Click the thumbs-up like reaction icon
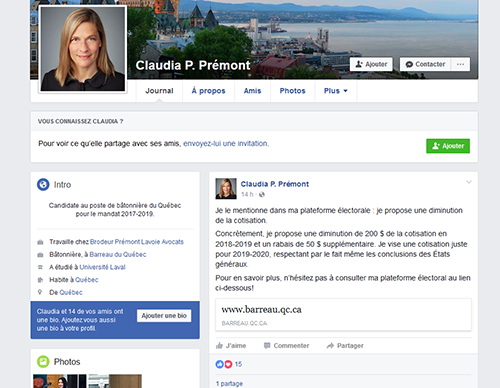 219,364
